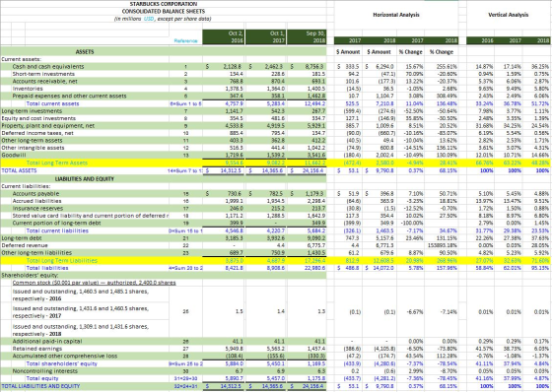Image resolution: width=552 pixels, height=392 pixels.
Task: Select the 'TOTAL LIABILITIES AND EQUITY' label
Action: pos(40,386)
